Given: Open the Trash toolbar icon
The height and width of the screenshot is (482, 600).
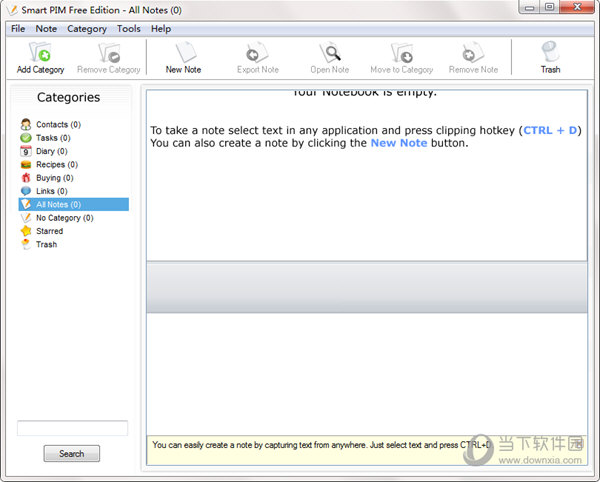Looking at the screenshot, I should tap(550, 52).
